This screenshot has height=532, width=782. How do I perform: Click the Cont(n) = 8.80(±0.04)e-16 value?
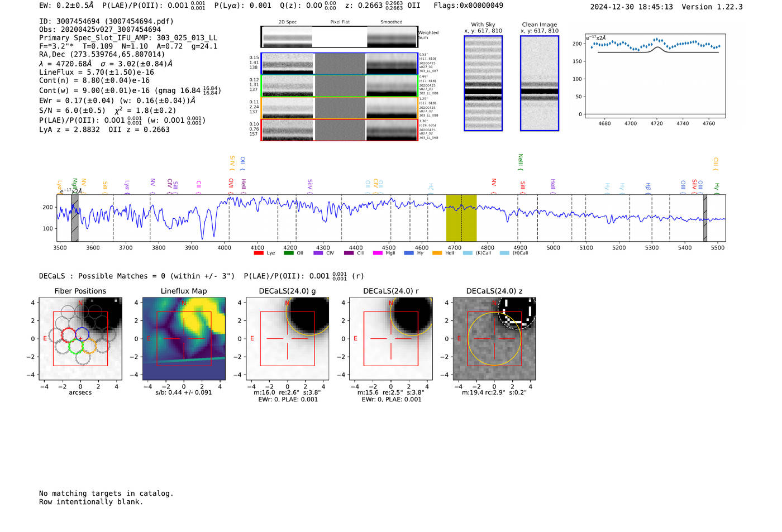94,80
